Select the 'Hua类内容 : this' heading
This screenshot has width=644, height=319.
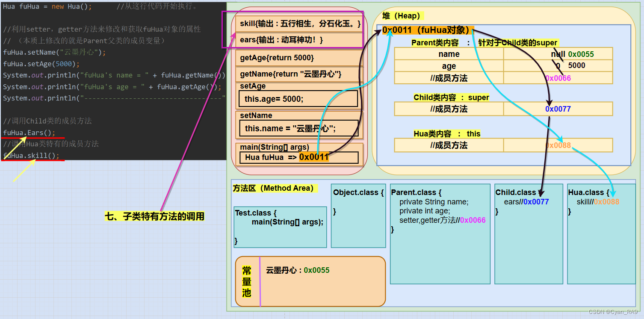click(447, 134)
